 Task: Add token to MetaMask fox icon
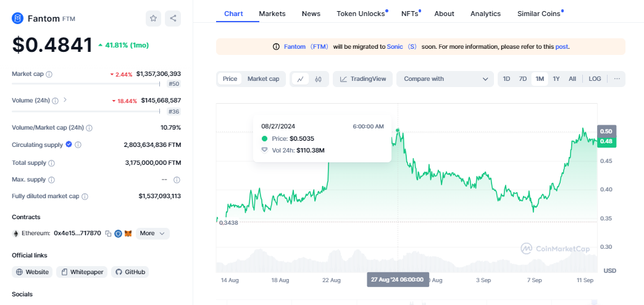(x=128, y=233)
